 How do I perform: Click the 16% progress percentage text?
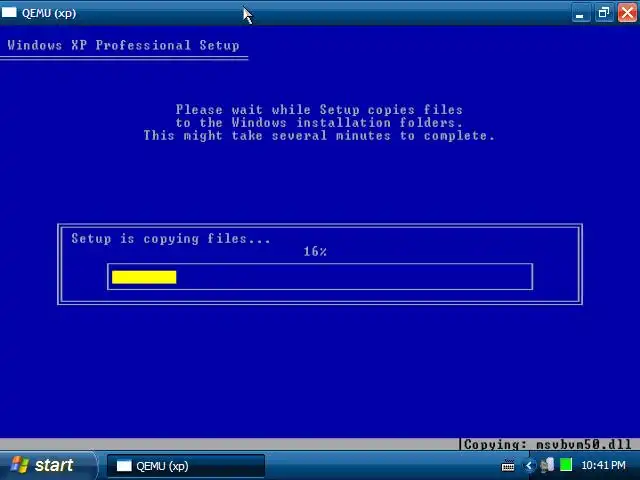click(315, 251)
